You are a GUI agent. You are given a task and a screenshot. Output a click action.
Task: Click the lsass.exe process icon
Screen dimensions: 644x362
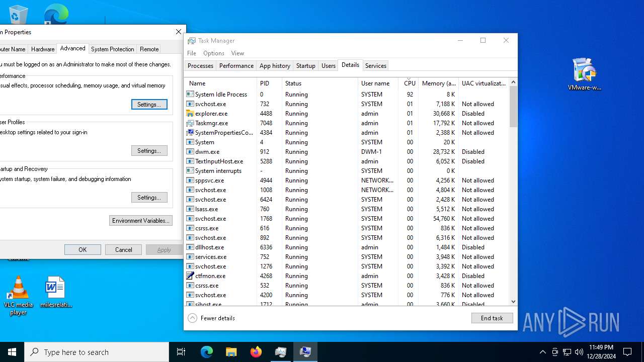(190, 209)
